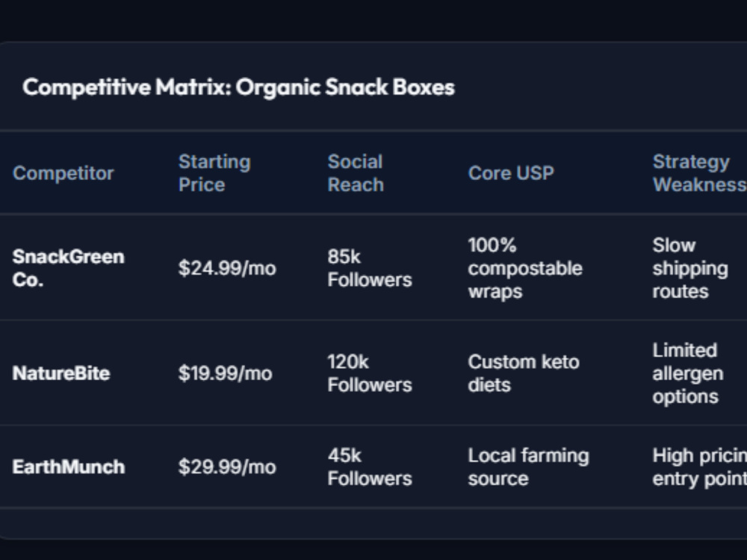Image resolution: width=747 pixels, height=560 pixels.
Task: Click the 100% compostable wraps cell
Action: pyautogui.click(x=525, y=269)
